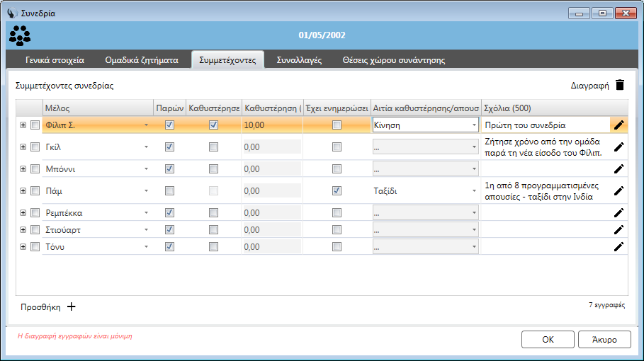Untick Παρών for Τόνυ
The width and height of the screenshot is (644, 361).
pyautogui.click(x=169, y=246)
